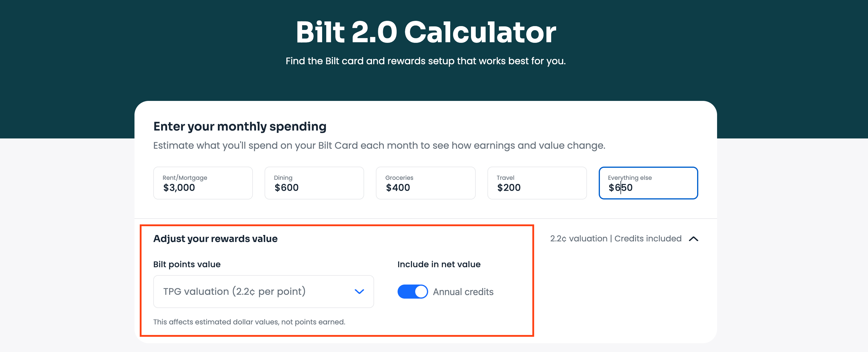Viewport: 868px width, 352px height.
Task: Click the valuation and credits summary text
Action: click(616, 238)
